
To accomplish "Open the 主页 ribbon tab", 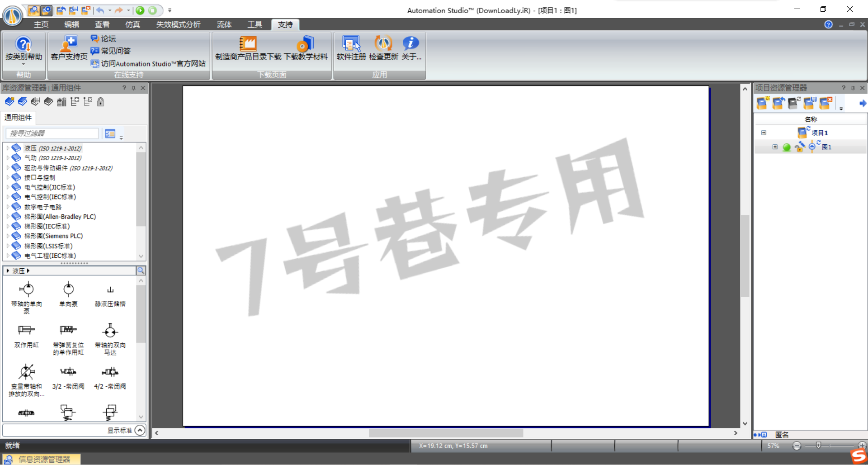I will click(x=41, y=24).
